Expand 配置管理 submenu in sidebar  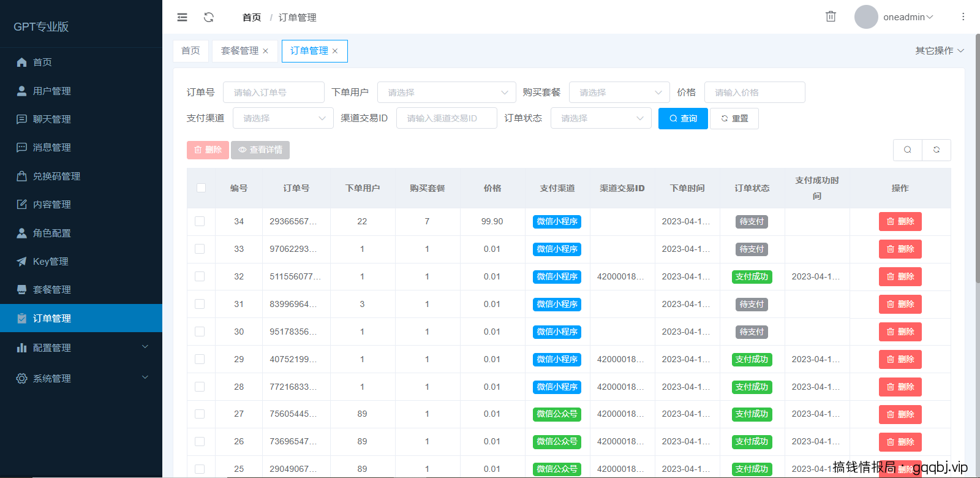pyautogui.click(x=81, y=347)
